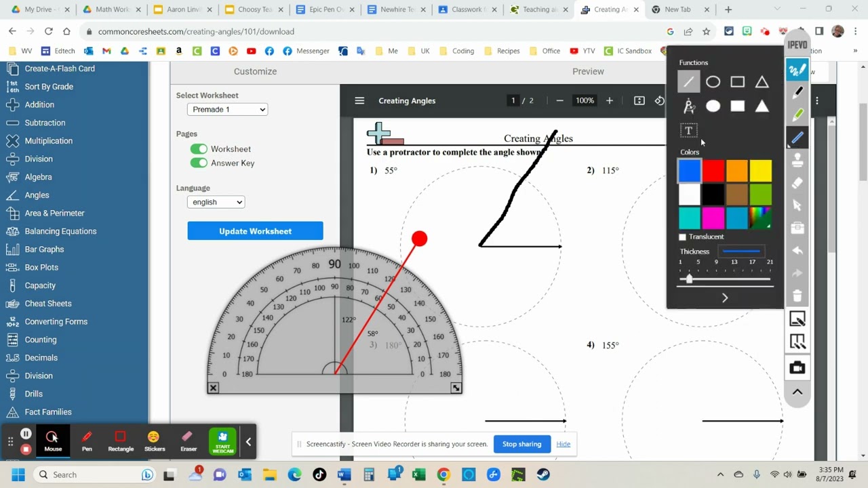Viewport: 868px width, 488px height.
Task: Collapse the IPEVO toolbar with the up chevron
Action: pos(797,392)
